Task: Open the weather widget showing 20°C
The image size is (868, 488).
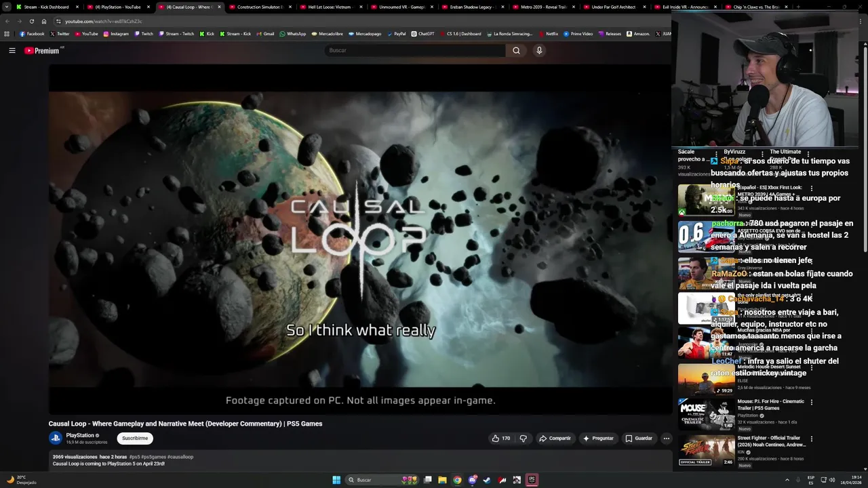Action: coord(22,480)
